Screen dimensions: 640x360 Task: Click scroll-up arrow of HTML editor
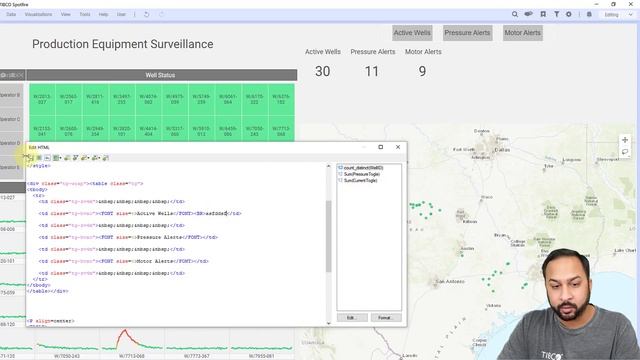[x=329, y=167]
